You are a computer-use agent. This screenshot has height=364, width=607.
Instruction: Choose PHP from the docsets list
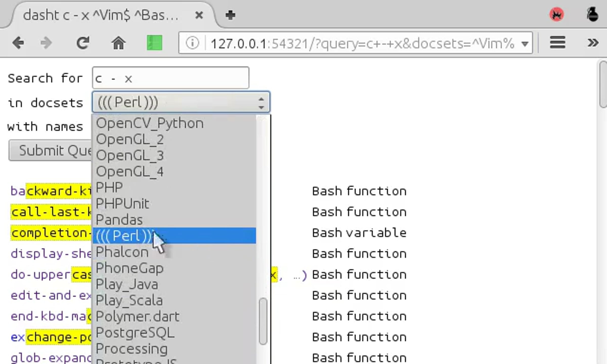point(175,188)
